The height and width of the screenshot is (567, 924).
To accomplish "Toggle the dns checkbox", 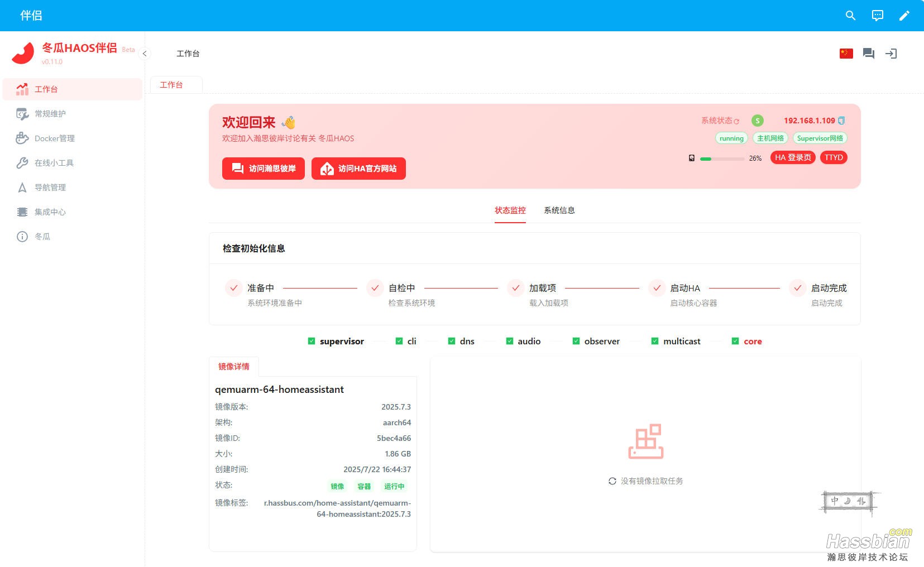I will coord(452,341).
